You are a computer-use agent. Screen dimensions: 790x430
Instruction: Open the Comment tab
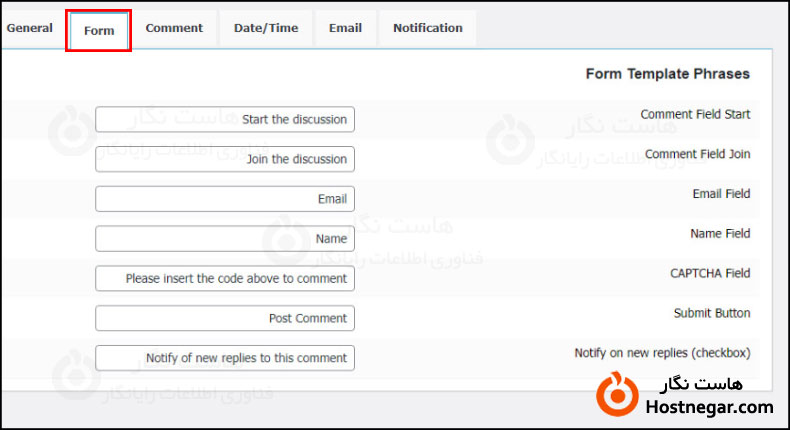pos(174,28)
